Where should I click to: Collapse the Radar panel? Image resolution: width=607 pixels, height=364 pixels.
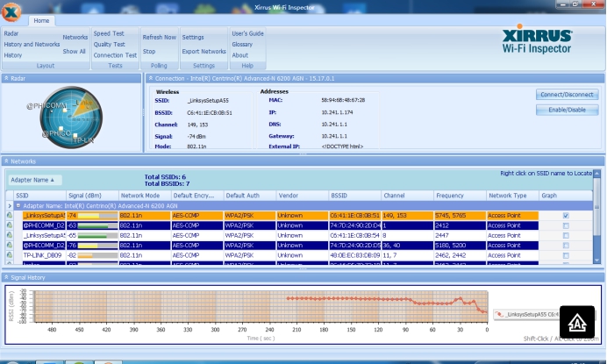5,78
